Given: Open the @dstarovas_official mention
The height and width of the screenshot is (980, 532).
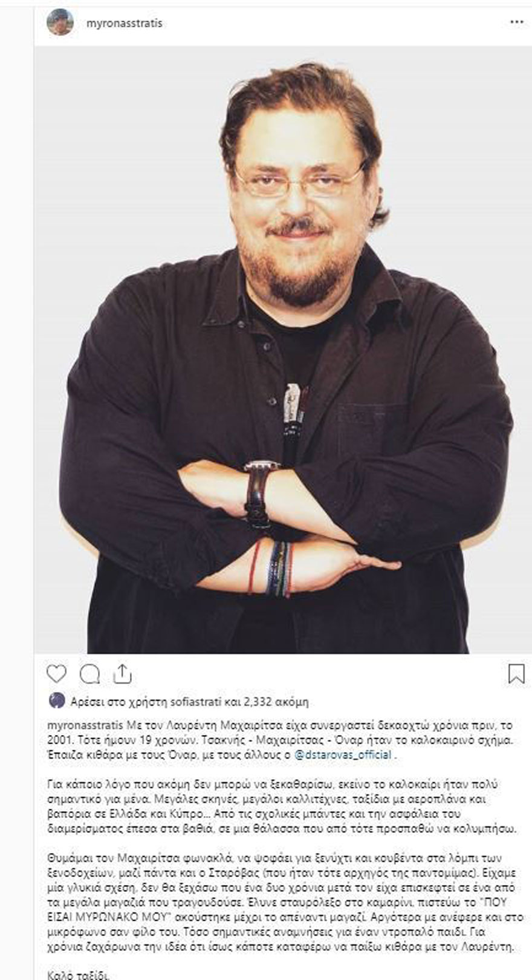Looking at the screenshot, I should 342,755.
